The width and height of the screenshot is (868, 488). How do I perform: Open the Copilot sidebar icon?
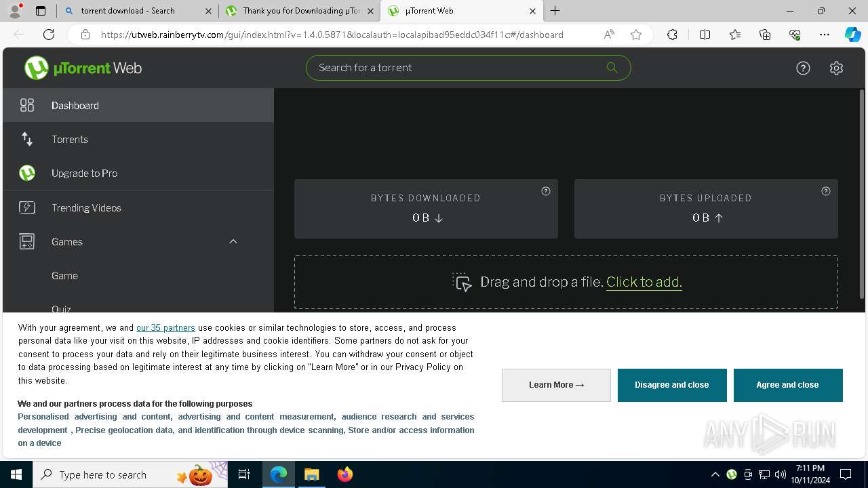click(x=852, y=35)
